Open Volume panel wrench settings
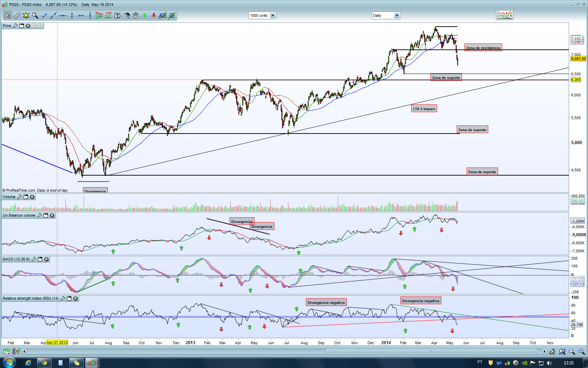The width and height of the screenshot is (588, 368). coord(20,197)
